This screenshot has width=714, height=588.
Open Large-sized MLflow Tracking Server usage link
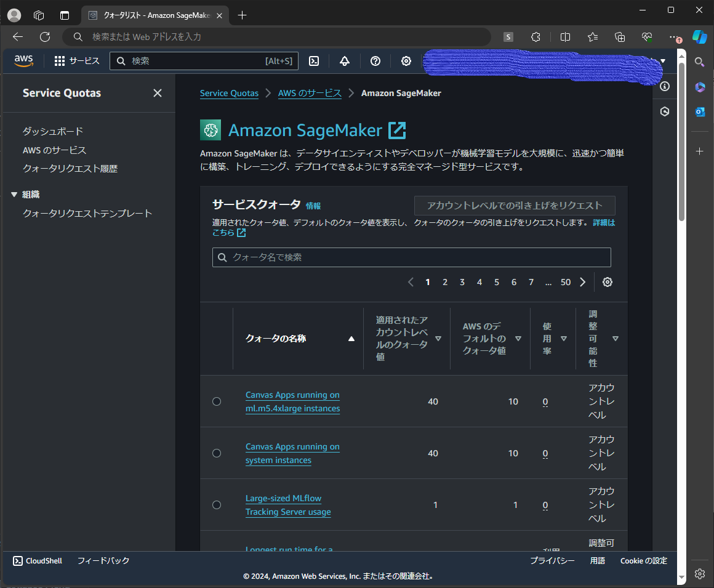click(288, 505)
